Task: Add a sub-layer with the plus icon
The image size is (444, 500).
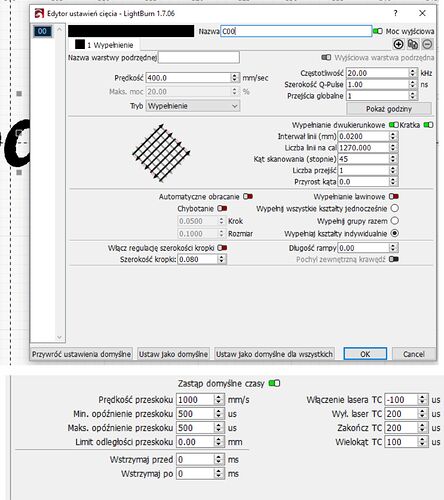Action: click(x=398, y=44)
